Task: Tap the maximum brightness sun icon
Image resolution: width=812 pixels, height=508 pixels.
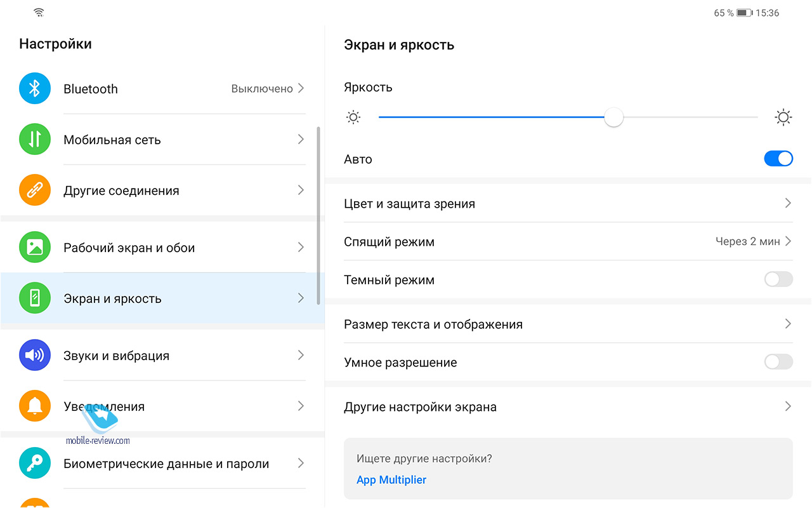Action: [x=783, y=117]
